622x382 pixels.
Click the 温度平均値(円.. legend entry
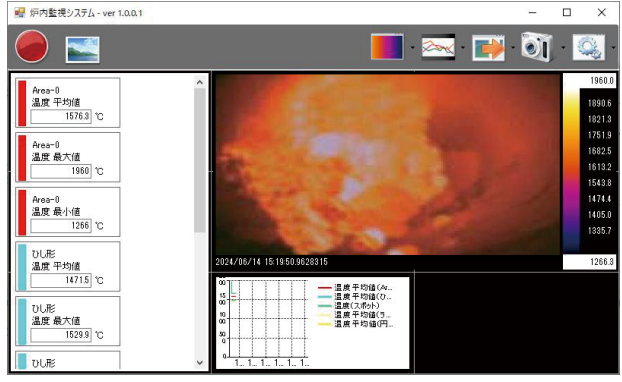tap(355, 324)
